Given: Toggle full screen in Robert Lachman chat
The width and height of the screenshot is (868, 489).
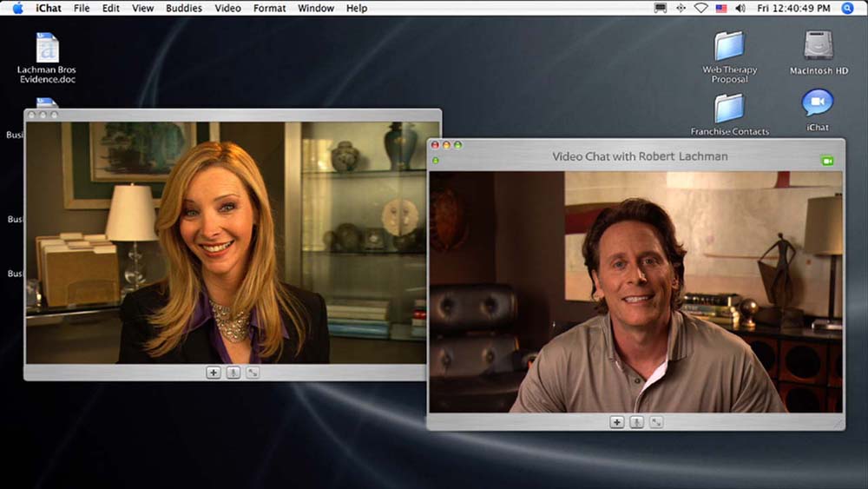Looking at the screenshot, I should pos(656,422).
